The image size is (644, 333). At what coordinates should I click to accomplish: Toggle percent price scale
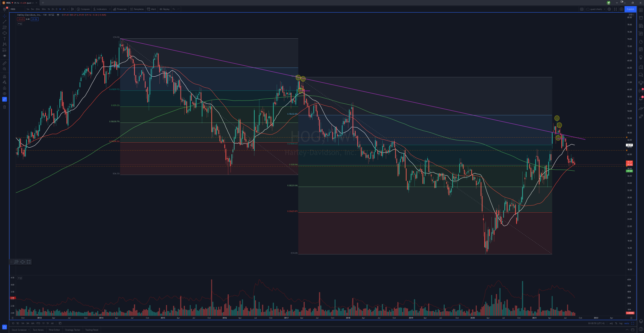click(616, 323)
